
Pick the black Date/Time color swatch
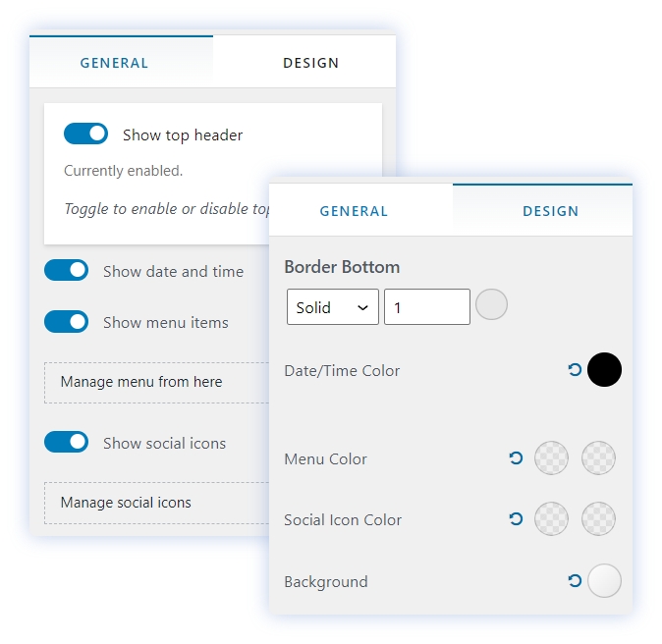[x=604, y=370]
